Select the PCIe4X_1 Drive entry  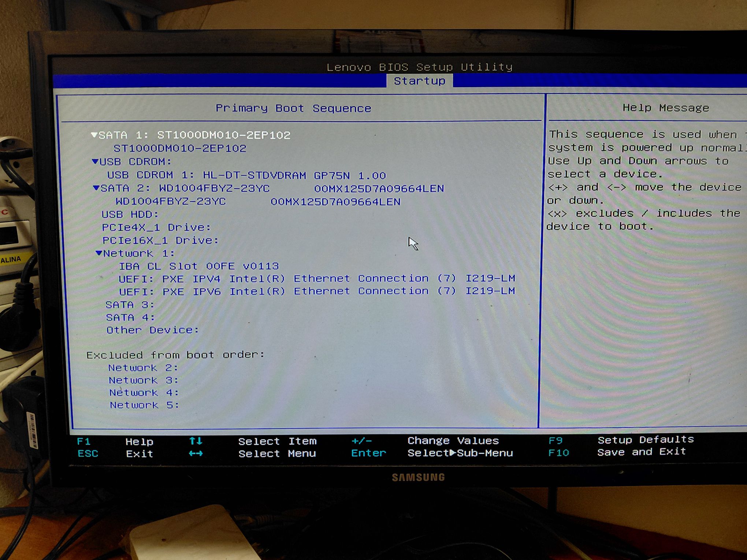coord(156,227)
